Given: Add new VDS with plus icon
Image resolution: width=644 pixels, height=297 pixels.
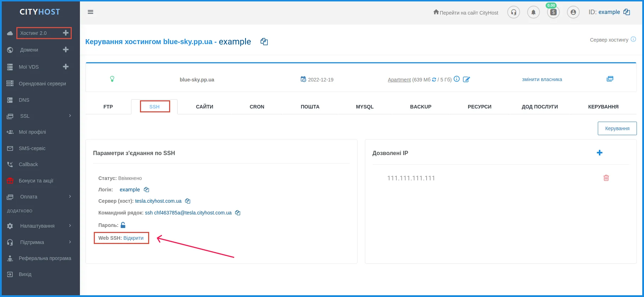Looking at the screenshot, I should (x=66, y=67).
